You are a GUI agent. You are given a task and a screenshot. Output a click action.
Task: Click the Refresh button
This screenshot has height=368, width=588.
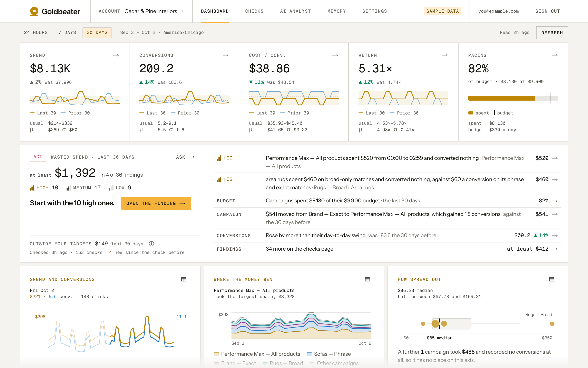tap(552, 33)
